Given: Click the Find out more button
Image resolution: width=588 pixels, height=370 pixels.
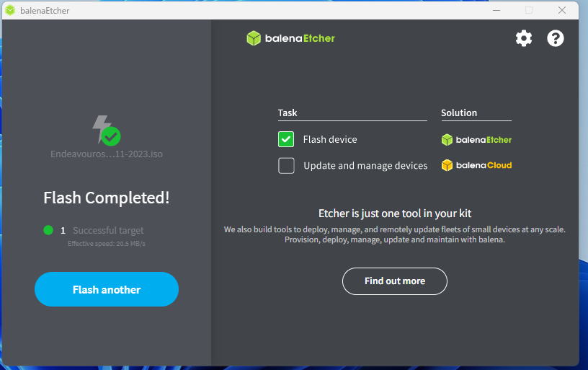Looking at the screenshot, I should [395, 281].
